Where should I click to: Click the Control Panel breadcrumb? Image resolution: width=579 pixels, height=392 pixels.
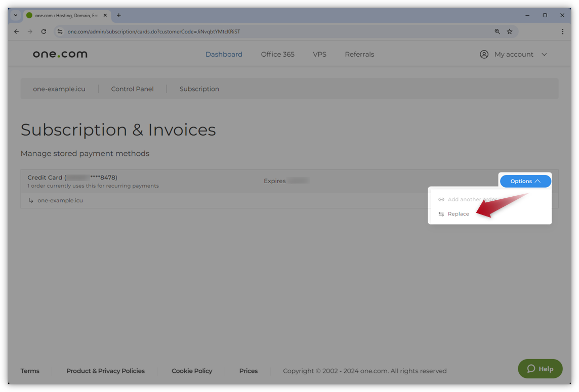coord(132,89)
